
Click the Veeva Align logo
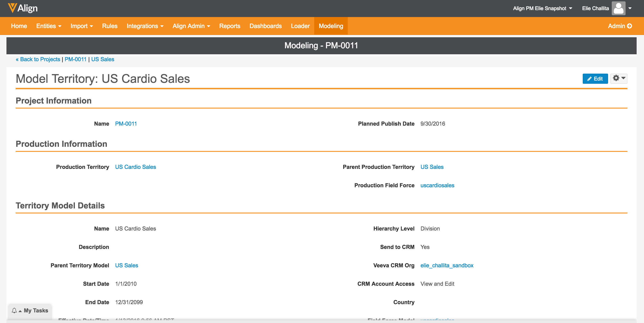pyautogui.click(x=23, y=8)
